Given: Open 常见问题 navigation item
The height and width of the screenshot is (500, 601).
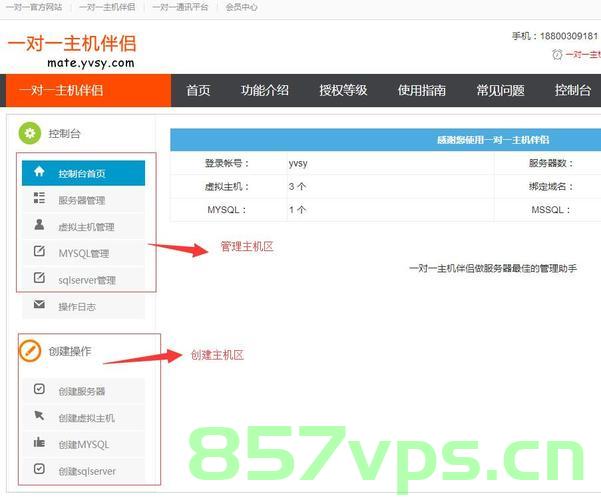Looking at the screenshot, I should coord(500,90).
